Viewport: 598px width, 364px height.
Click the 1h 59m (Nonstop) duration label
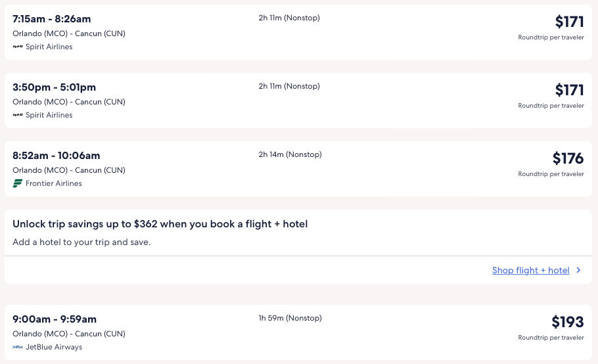pos(290,319)
